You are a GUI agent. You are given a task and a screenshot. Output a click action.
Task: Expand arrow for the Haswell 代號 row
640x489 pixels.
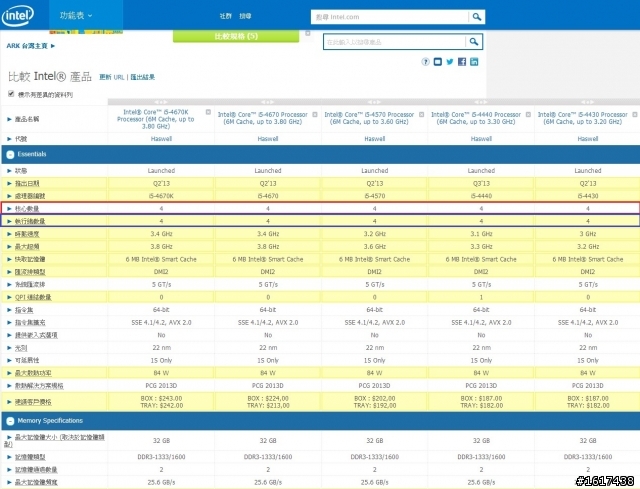click(9, 139)
